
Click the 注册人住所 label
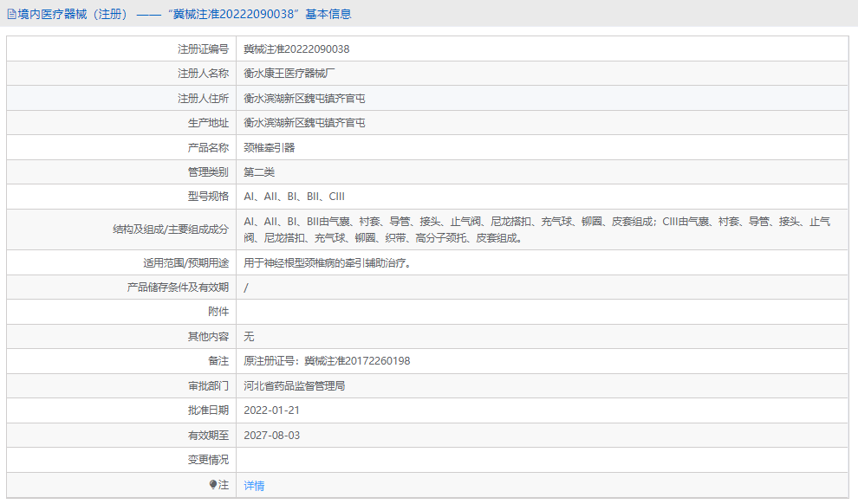pyautogui.click(x=203, y=99)
